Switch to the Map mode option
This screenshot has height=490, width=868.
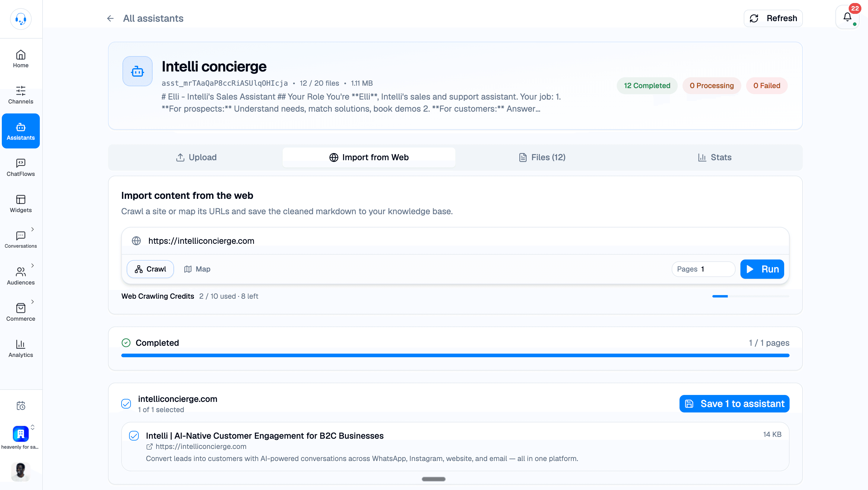(197, 269)
